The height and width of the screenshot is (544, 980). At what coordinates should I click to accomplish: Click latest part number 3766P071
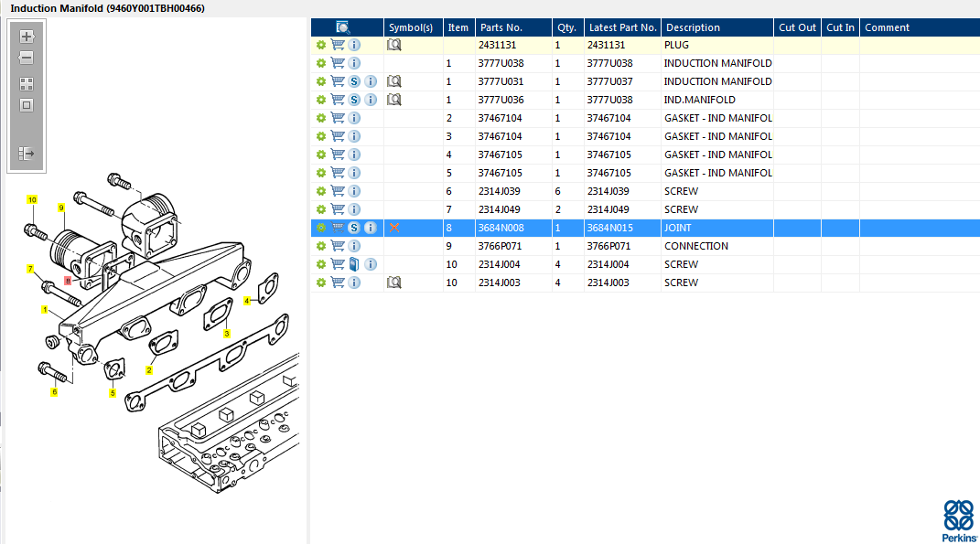[608, 246]
